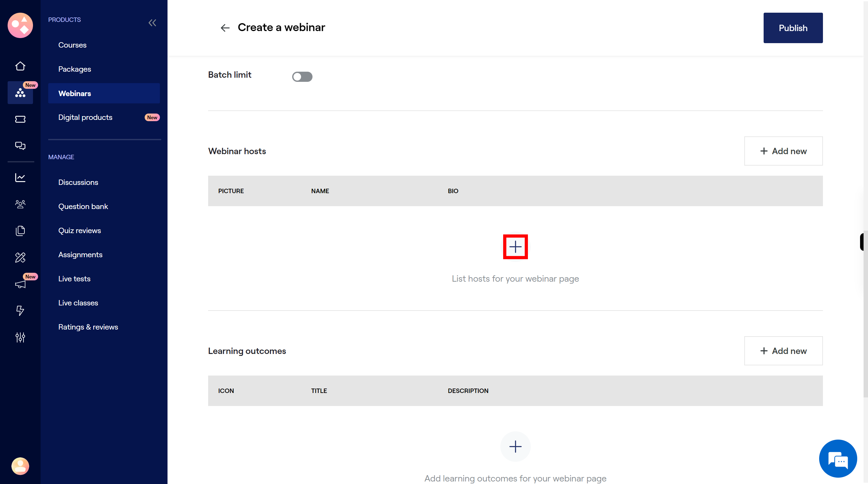The width and height of the screenshot is (868, 484).
Task: Click the Courses icon in sidebar
Action: [72, 45]
